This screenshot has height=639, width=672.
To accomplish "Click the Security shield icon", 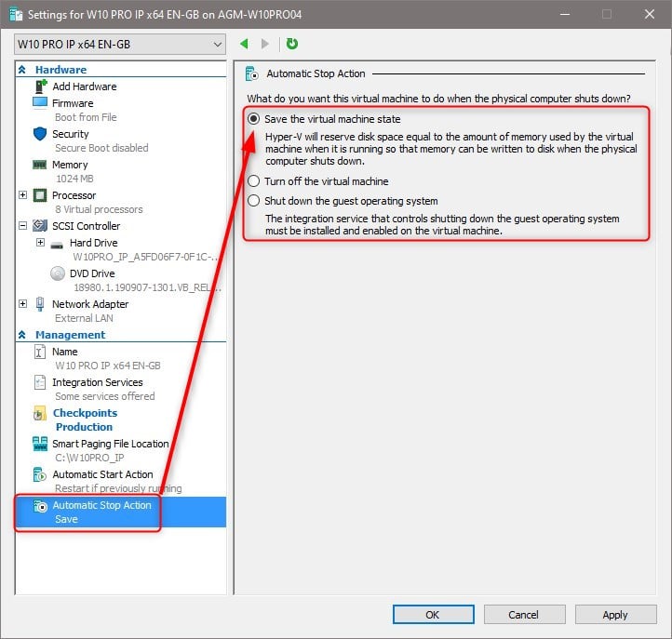I will [x=40, y=134].
